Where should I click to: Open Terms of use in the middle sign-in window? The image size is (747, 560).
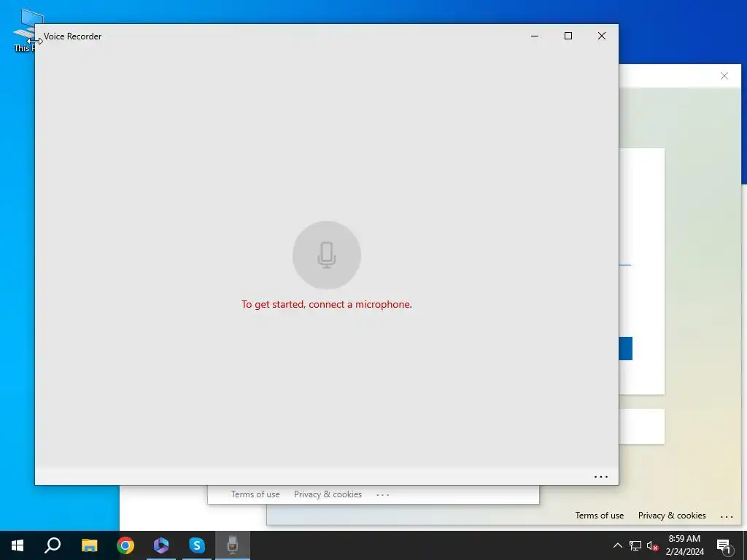point(255,494)
